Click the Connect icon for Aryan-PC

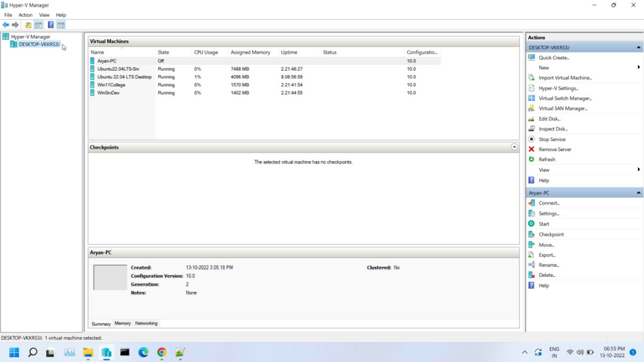[531, 203]
